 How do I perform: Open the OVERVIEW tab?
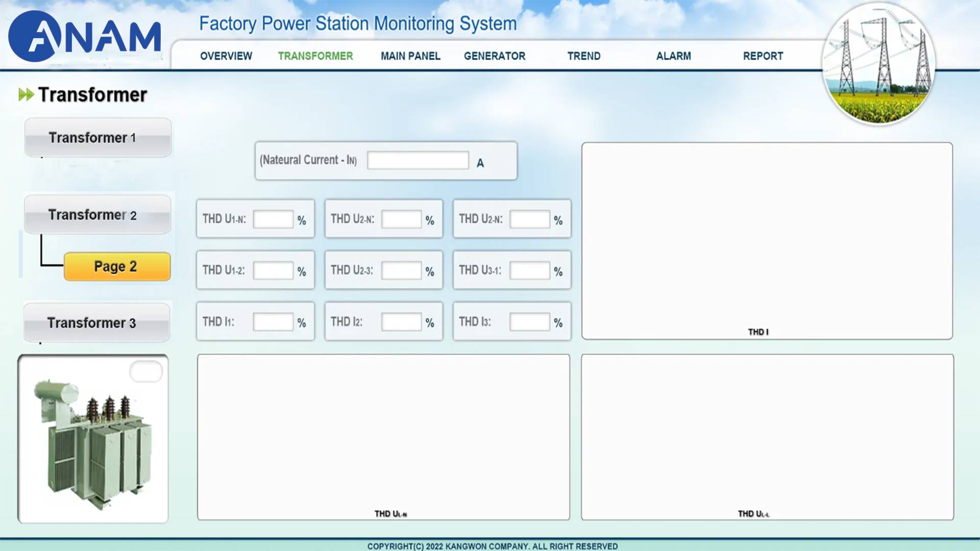point(226,56)
